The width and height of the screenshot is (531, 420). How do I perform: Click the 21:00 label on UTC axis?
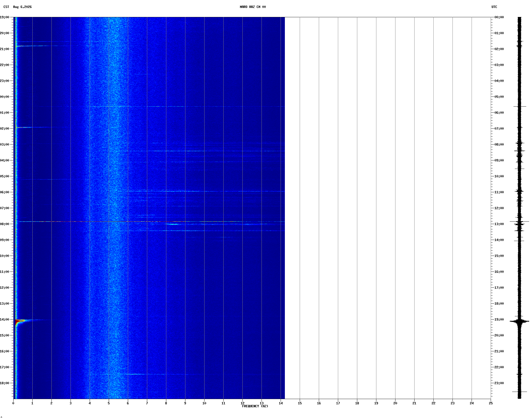[499, 351]
